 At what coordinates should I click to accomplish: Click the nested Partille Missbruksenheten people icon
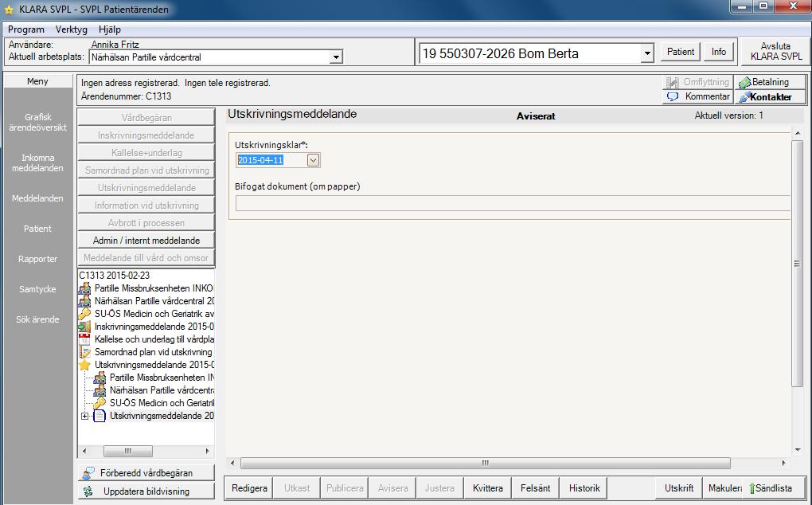100,378
